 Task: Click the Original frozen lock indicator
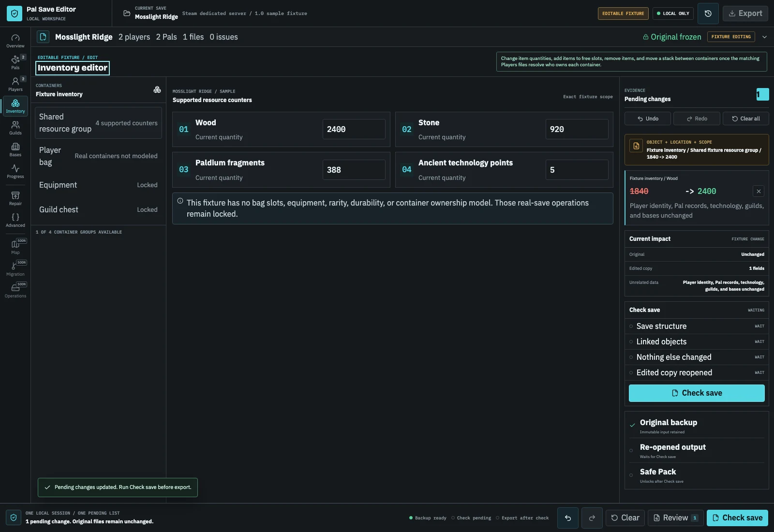click(672, 37)
